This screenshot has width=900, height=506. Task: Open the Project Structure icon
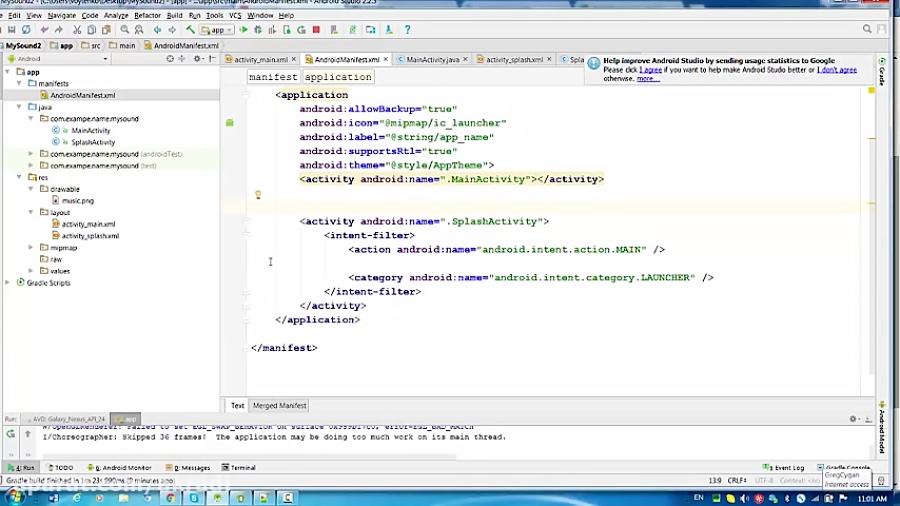pyautogui.click(x=371, y=29)
